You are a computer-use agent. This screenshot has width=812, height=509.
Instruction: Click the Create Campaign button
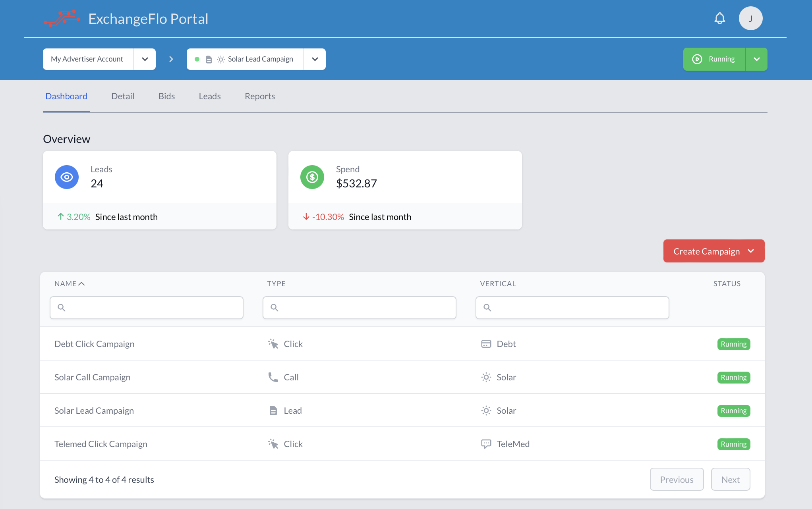tap(713, 251)
